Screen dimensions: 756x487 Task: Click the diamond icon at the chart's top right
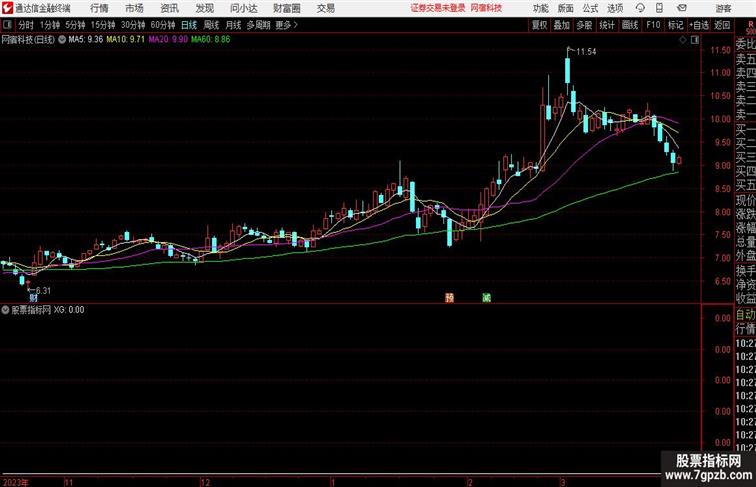point(683,40)
